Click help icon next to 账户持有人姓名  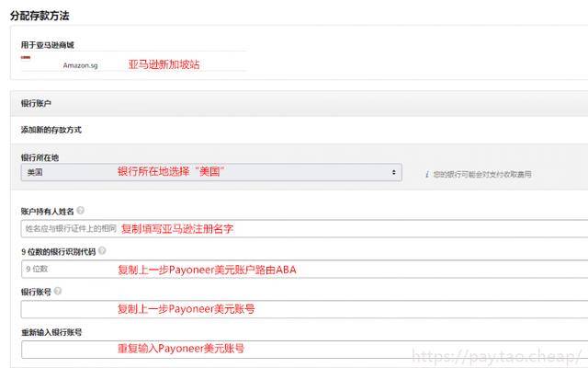(x=81, y=211)
